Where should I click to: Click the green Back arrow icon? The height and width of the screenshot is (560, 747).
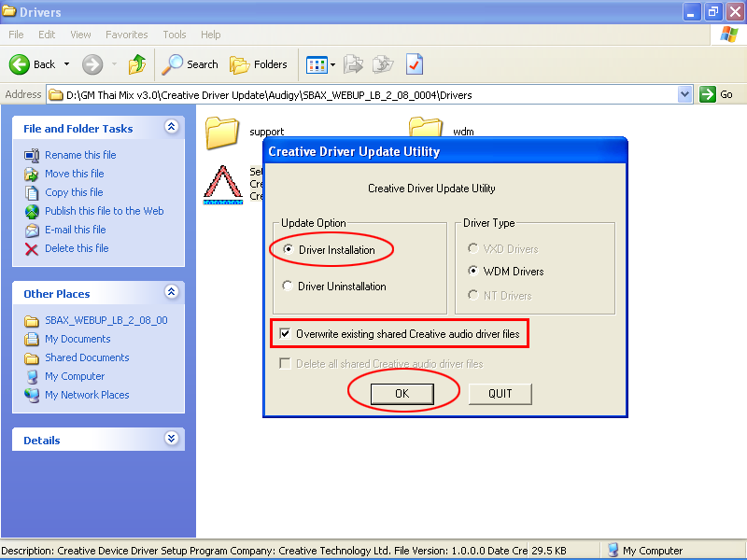click(20, 64)
